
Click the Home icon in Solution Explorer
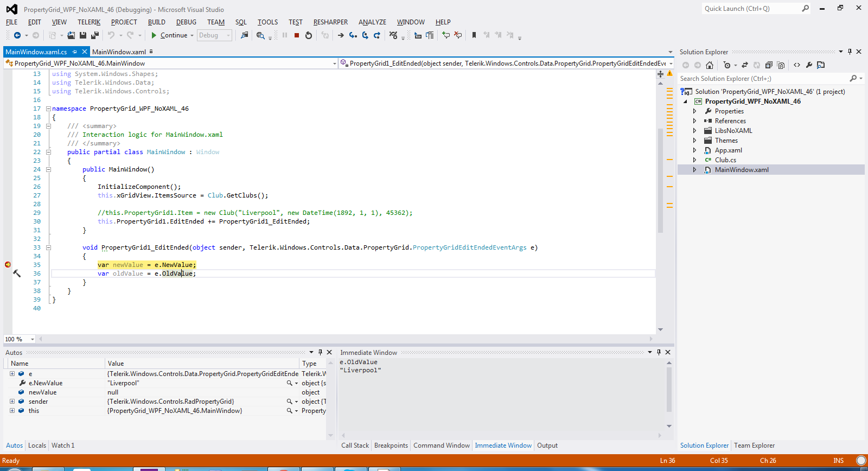tap(710, 65)
